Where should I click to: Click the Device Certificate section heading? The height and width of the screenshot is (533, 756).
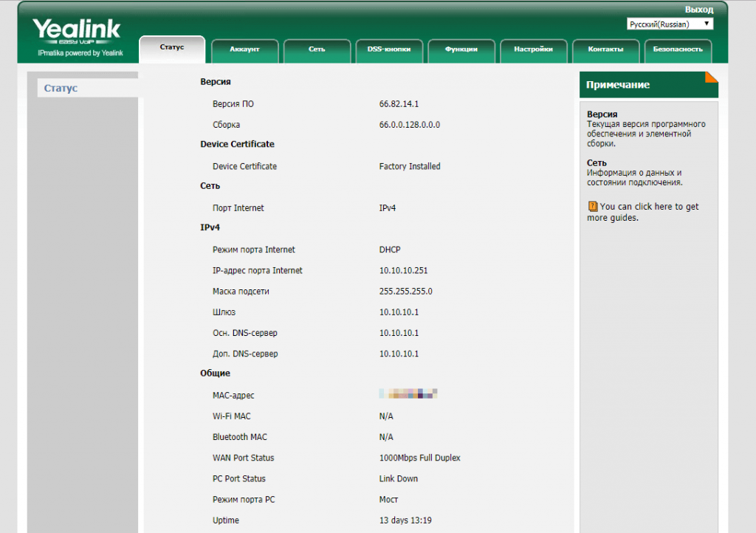pyautogui.click(x=237, y=144)
